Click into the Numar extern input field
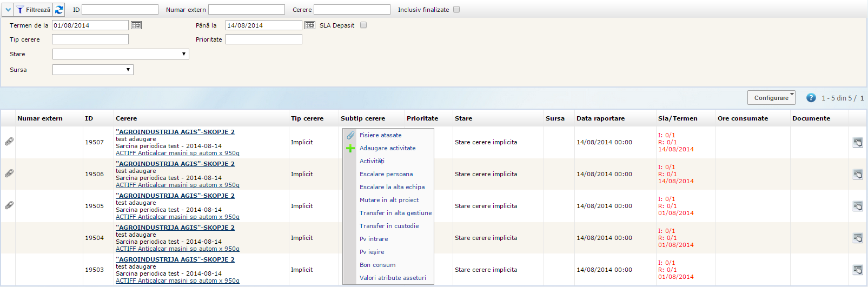This screenshot has width=868, height=287. click(246, 10)
